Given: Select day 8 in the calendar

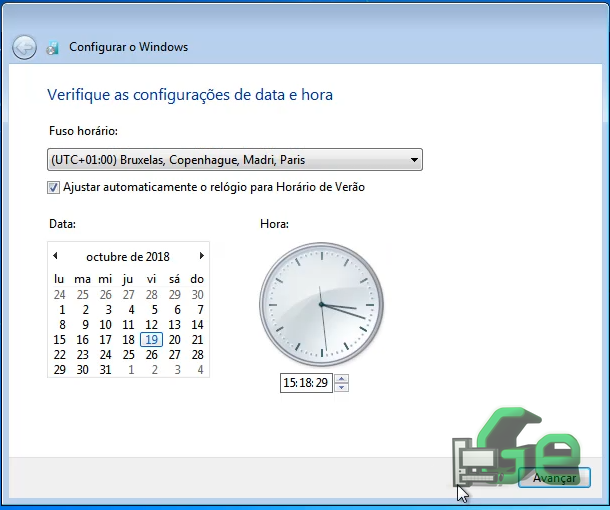Looking at the screenshot, I should coord(62,325).
